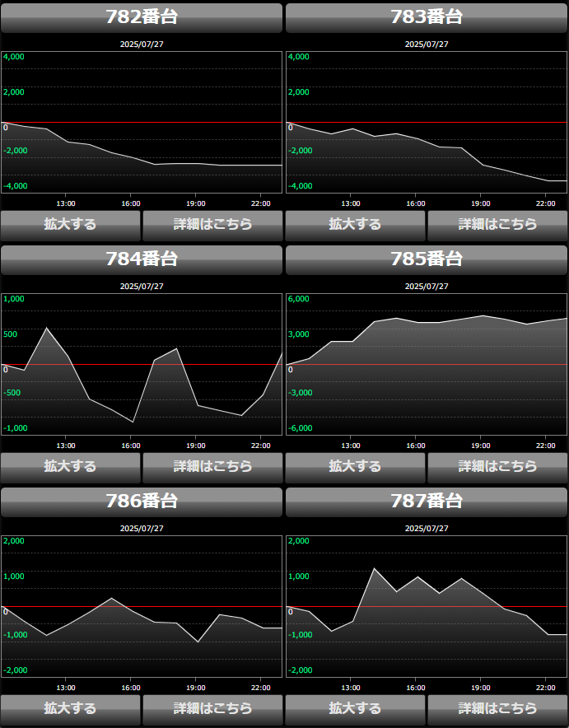Click the -500 axis label on the 784番台 graph
The image size is (569, 728).
12,393
